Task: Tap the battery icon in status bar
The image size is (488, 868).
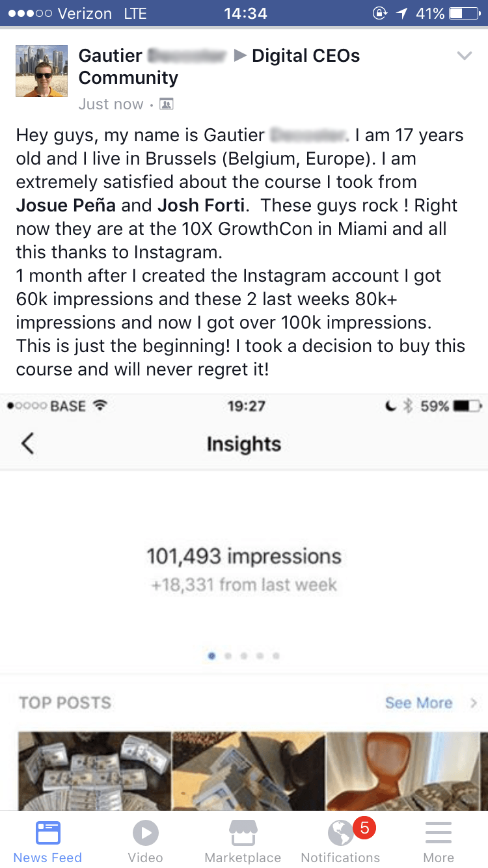Action: [x=464, y=13]
